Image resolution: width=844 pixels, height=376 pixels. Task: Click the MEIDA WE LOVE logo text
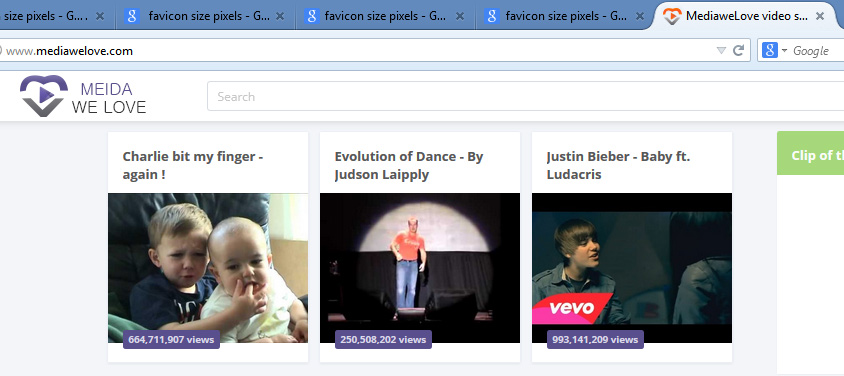(x=109, y=98)
